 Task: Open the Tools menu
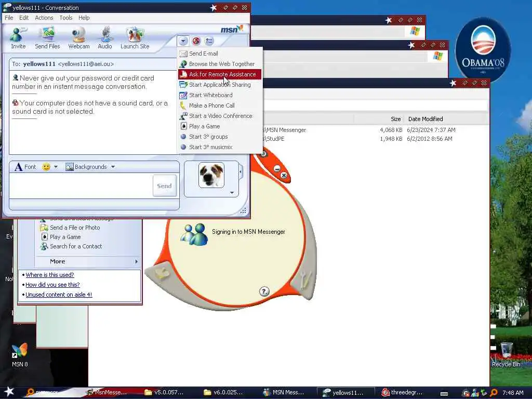click(66, 18)
